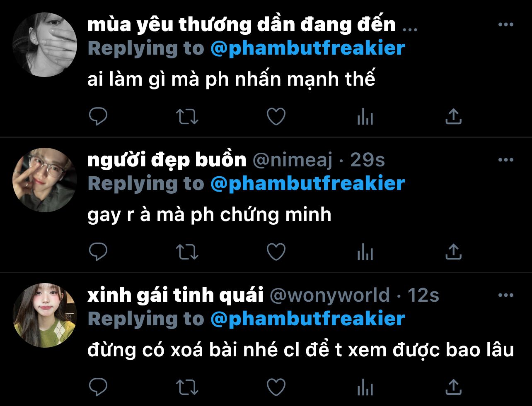Share the 'đừng có xoá bài' tweet
532x406 pixels.
point(453,387)
